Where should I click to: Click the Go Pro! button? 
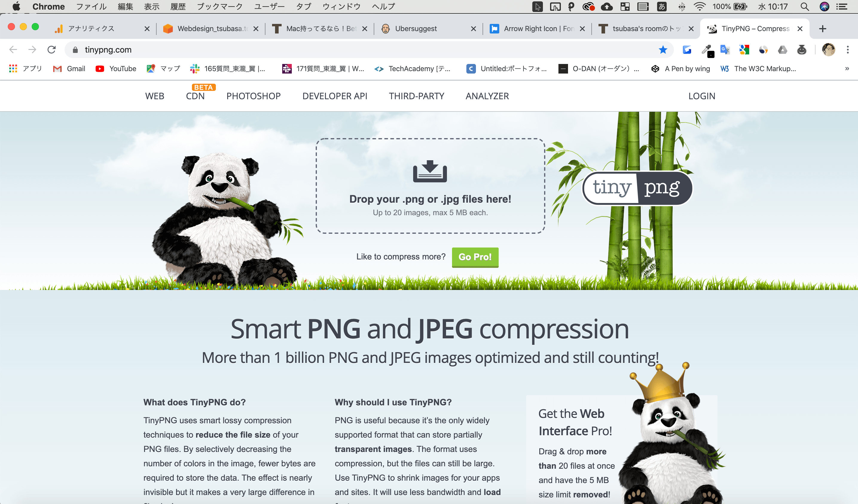[475, 257]
